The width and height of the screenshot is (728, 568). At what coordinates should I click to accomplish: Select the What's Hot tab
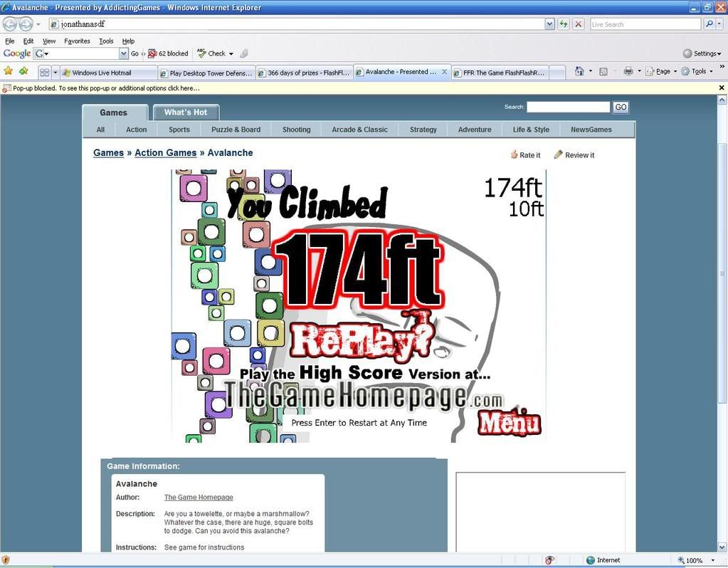pyautogui.click(x=186, y=112)
